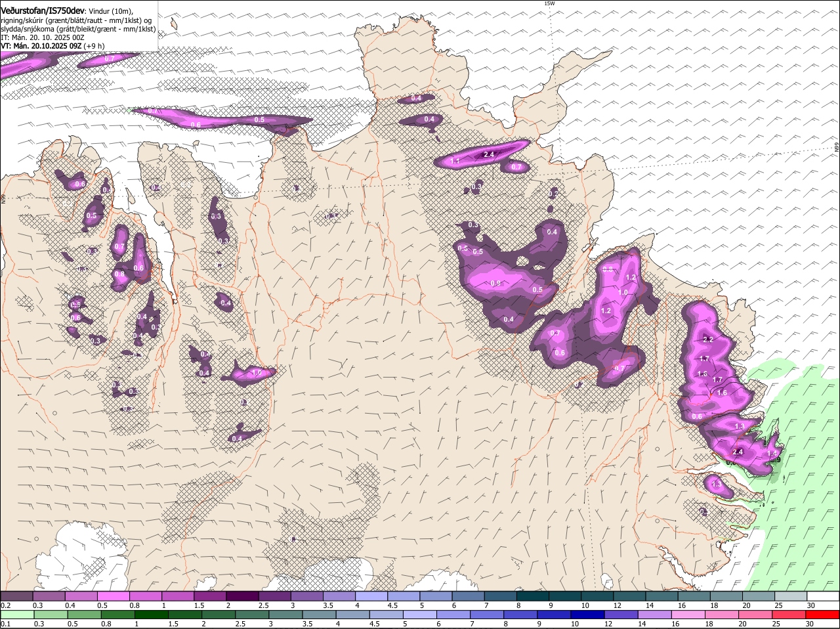Pick top-row legend swatch between 0.3 and 0.4
The height and width of the screenshot is (629, 840).
(x=49, y=596)
